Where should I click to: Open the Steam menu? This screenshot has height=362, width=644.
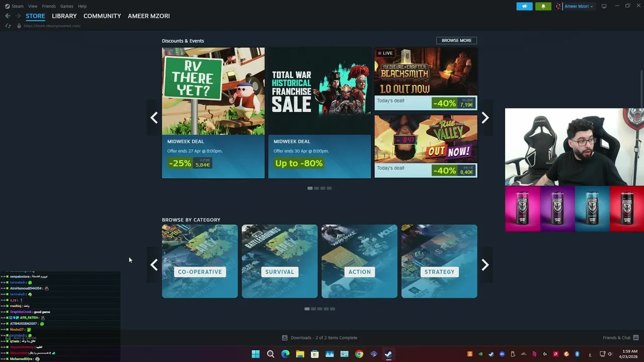point(18,6)
